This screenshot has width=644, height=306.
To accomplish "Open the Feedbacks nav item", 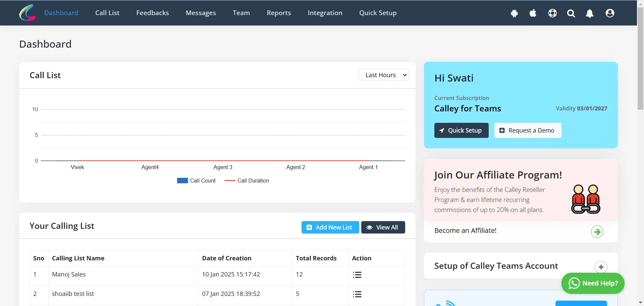I will (x=153, y=13).
